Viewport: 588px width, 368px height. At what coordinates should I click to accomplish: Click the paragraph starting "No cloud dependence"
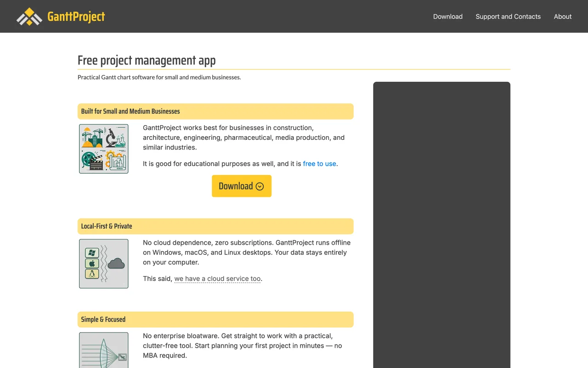[247, 253]
